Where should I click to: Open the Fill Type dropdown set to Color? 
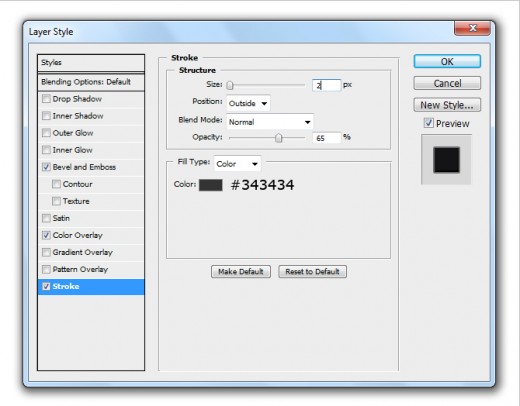[x=237, y=164]
